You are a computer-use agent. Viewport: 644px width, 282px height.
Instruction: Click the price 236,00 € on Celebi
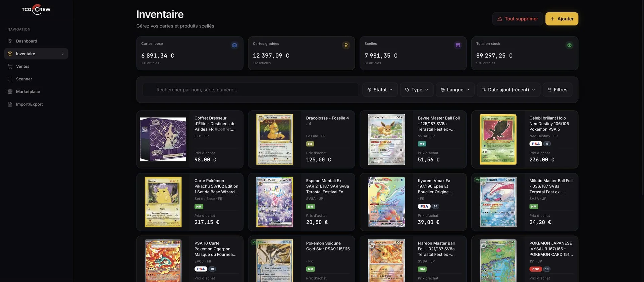(542, 160)
